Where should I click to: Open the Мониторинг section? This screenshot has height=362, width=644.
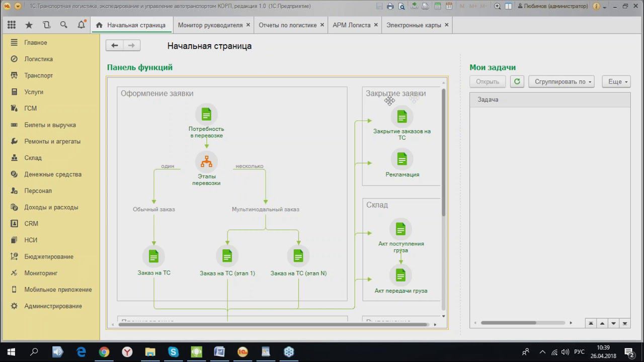pos(41,273)
